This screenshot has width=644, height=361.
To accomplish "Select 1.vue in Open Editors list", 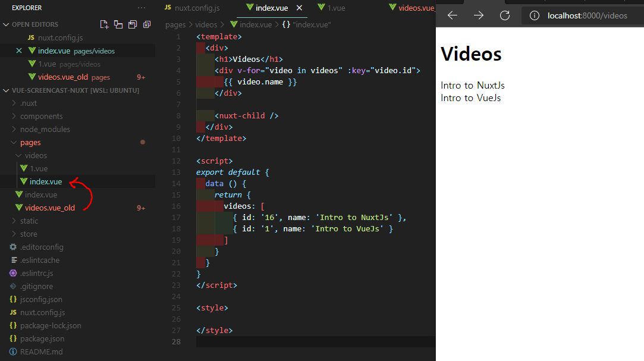I will tap(47, 64).
